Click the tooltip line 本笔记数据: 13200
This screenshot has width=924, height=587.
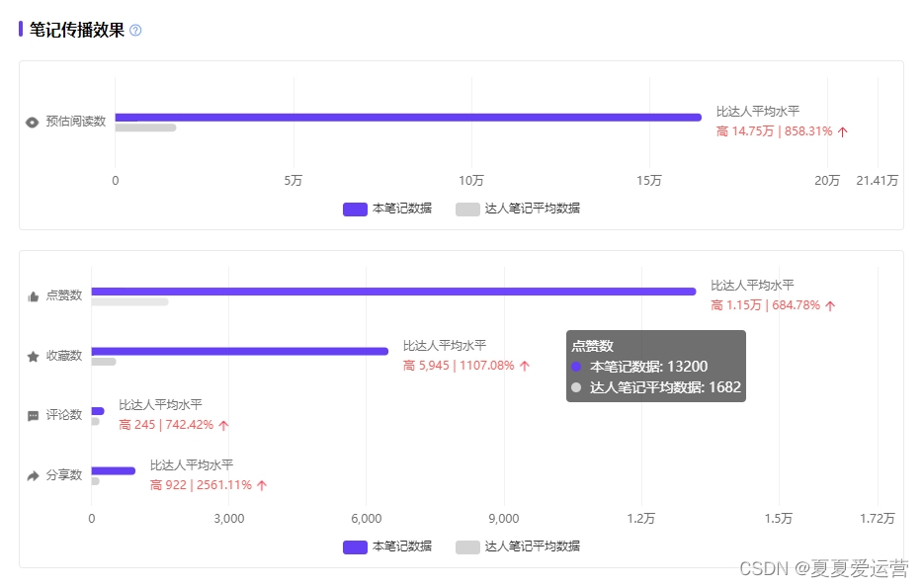(649, 367)
